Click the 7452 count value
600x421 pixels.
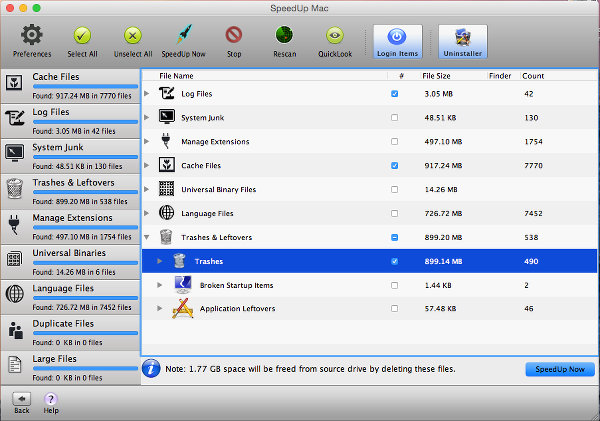point(533,213)
